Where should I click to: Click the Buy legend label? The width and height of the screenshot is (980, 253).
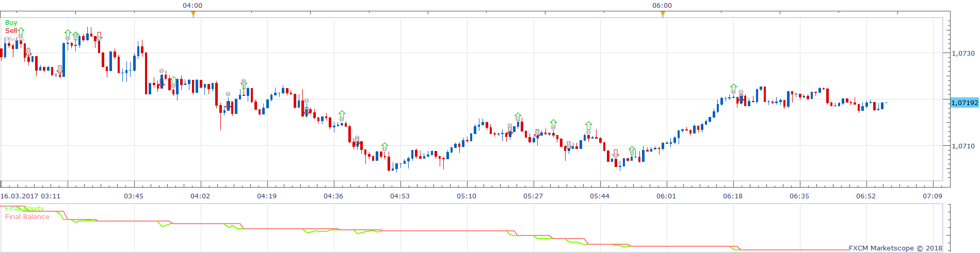click(x=11, y=23)
